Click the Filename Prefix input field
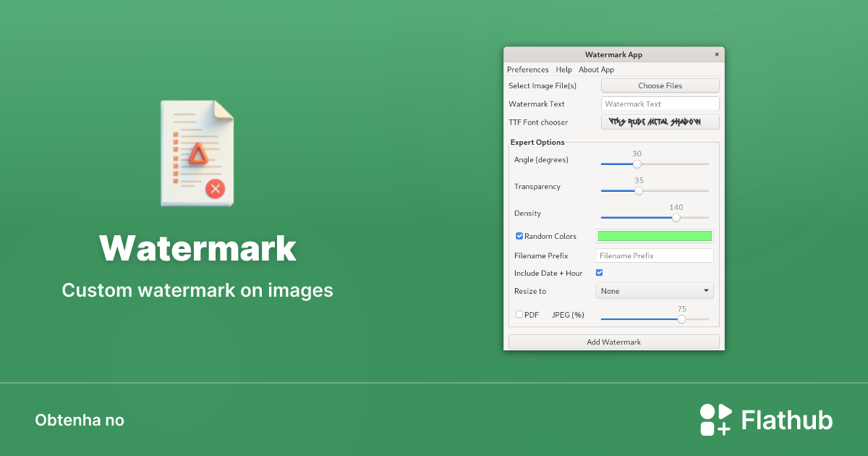 point(654,255)
